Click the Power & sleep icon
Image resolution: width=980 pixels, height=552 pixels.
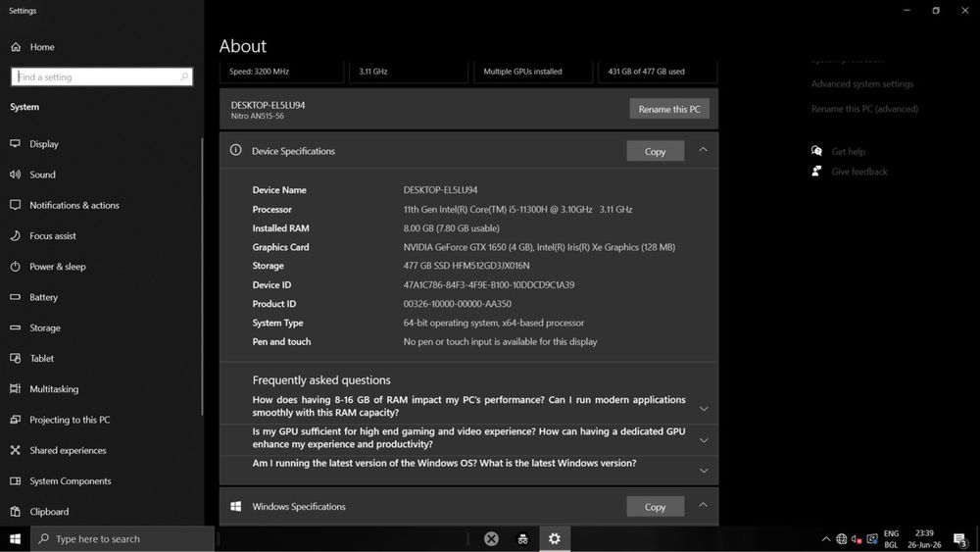pos(15,267)
